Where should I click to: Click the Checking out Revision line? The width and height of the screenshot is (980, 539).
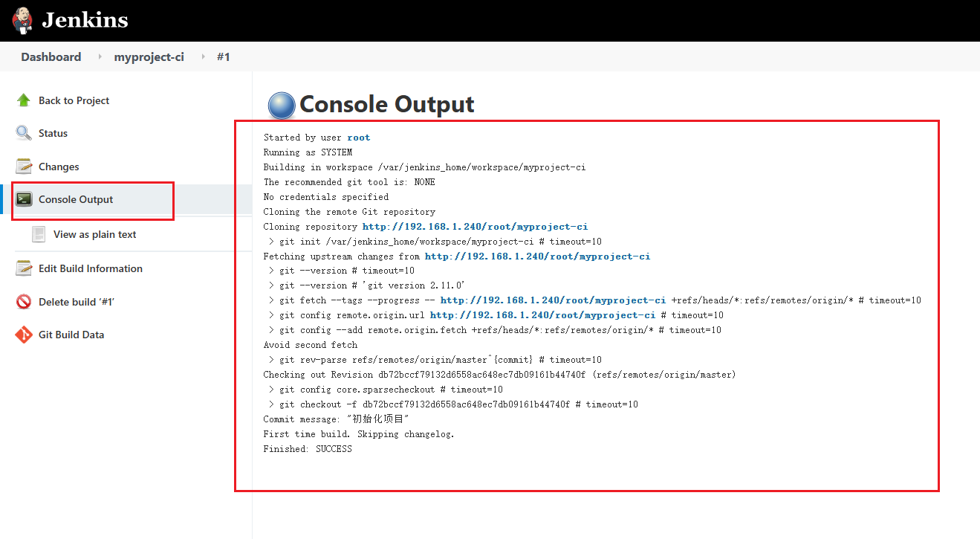[500, 375]
